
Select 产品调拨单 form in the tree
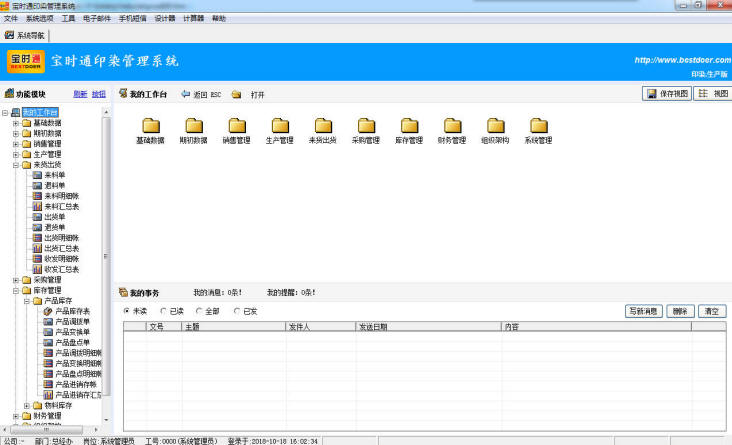pos(72,322)
